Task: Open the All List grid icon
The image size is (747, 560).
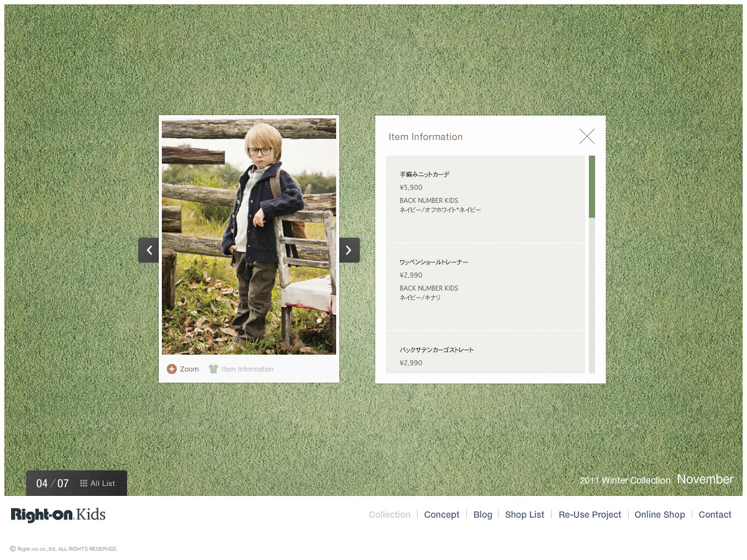Action: 84,483
